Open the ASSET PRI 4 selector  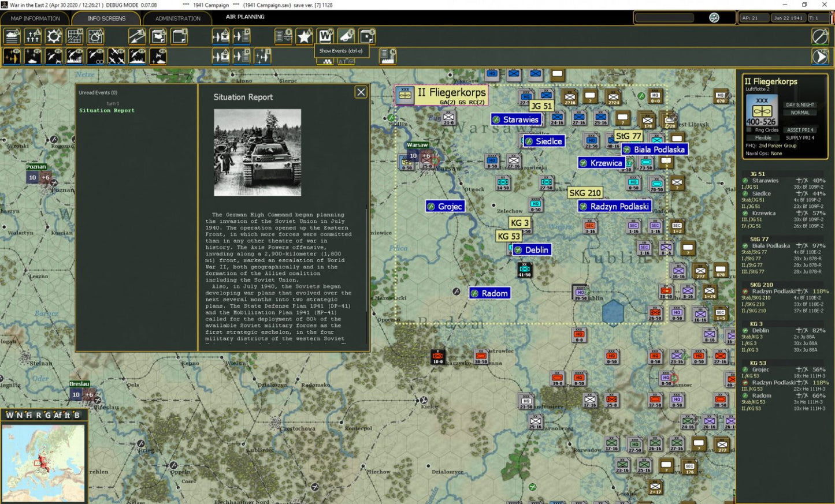[800, 130]
